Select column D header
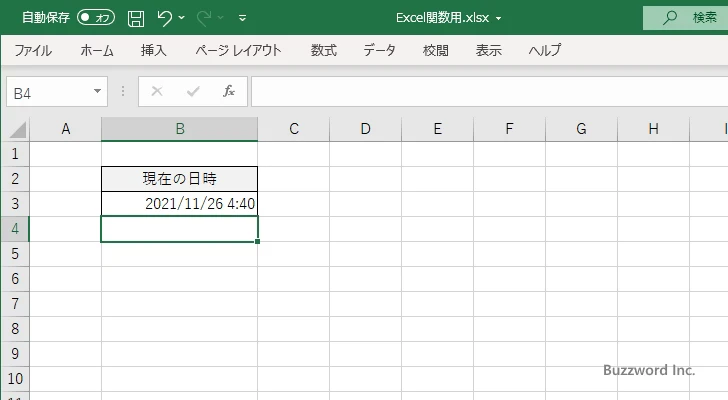Screen dimensions: 728x400 pyautogui.click(x=366, y=129)
